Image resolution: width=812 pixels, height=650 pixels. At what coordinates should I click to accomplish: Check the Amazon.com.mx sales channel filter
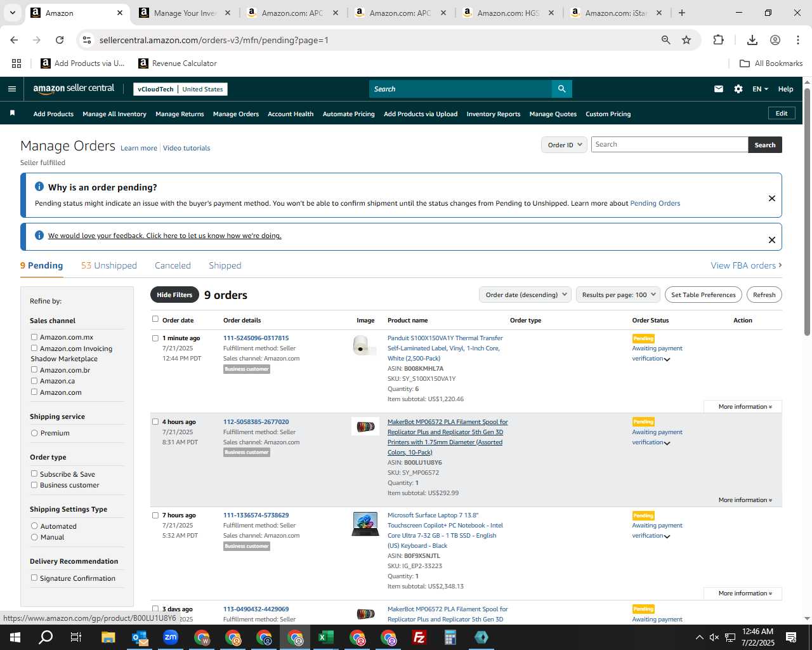34,337
